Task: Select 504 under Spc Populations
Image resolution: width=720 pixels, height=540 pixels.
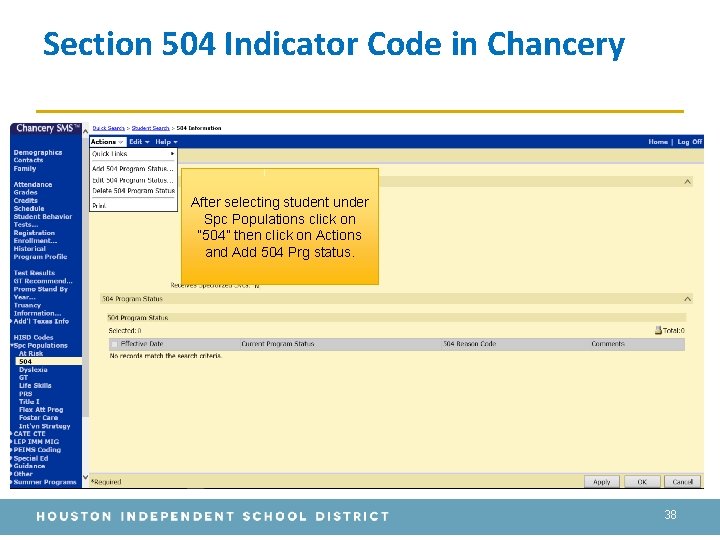Action: click(x=25, y=362)
